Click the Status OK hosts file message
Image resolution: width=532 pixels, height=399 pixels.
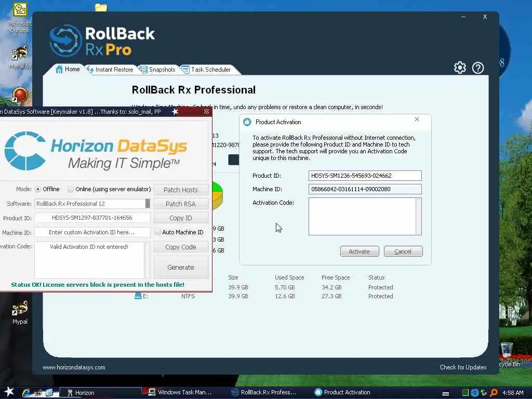coord(98,285)
